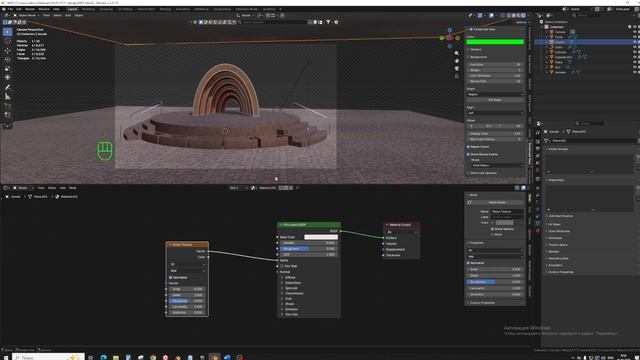Expand the Subsurface section of Principled BSDF
The image size is (640, 360).
point(293,283)
